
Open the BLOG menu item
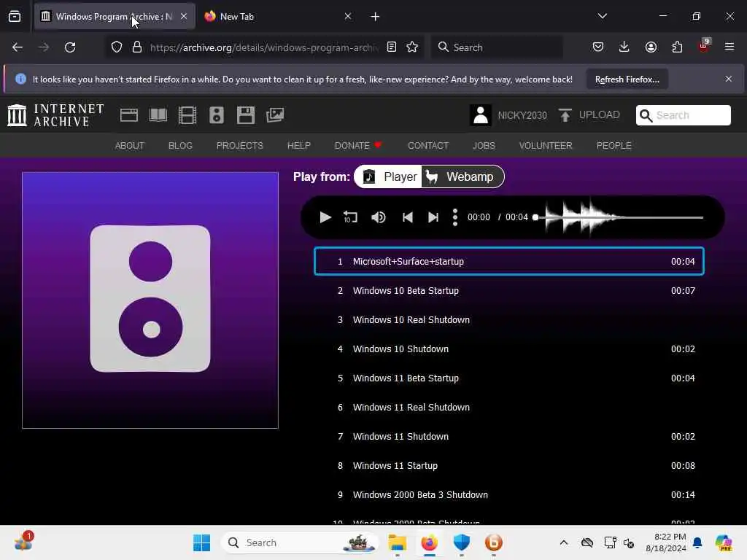tap(180, 146)
